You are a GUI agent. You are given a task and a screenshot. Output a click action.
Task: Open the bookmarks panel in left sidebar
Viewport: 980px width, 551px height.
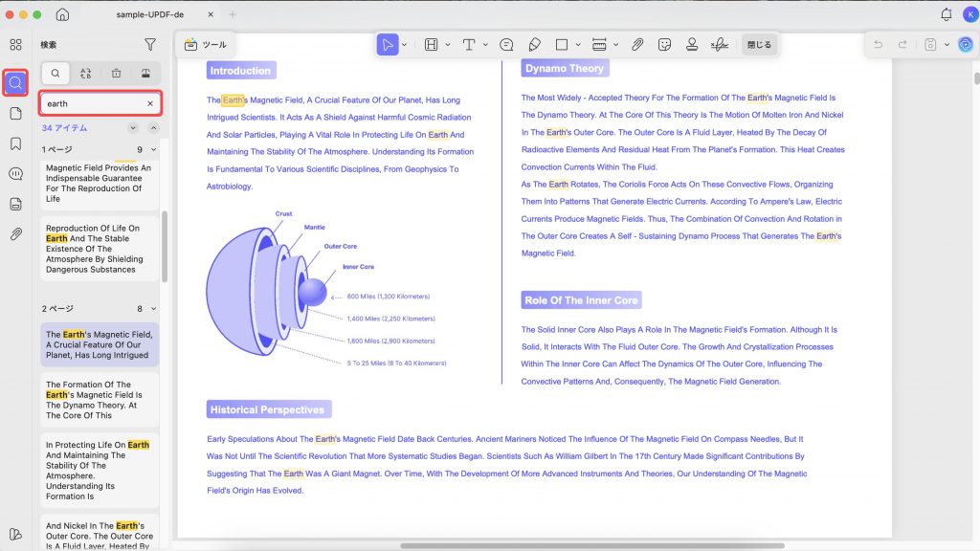click(15, 143)
